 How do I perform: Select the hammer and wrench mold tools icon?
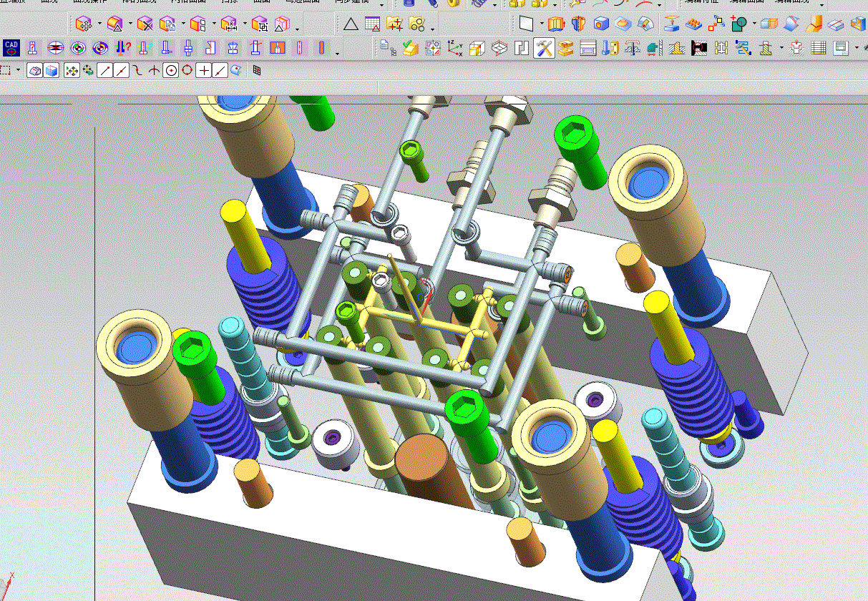pos(544,48)
